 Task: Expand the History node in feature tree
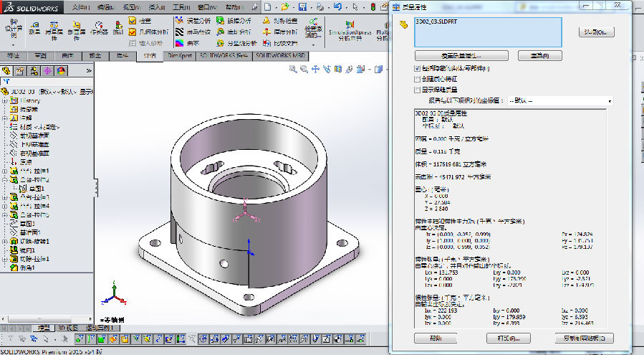[5, 100]
